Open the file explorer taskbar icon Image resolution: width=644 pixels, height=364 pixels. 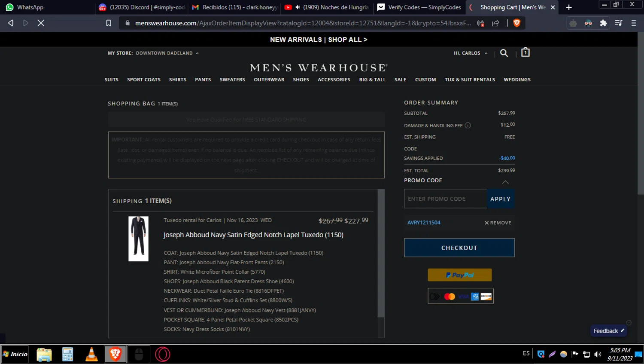pyautogui.click(x=44, y=354)
